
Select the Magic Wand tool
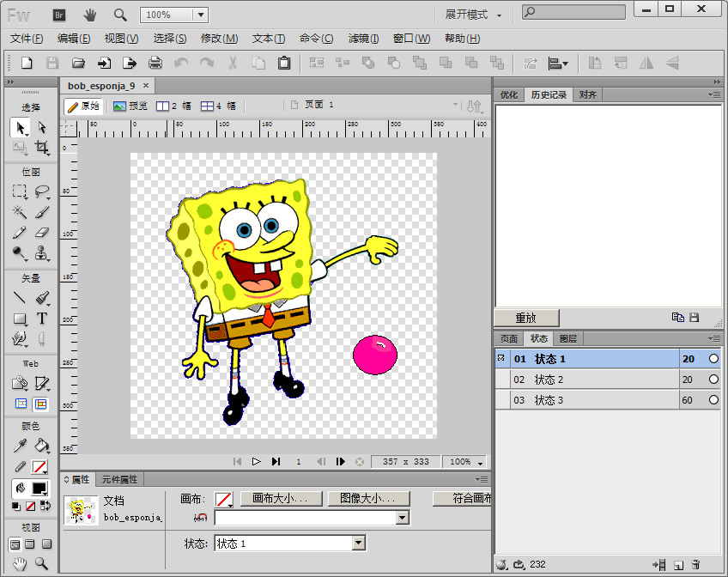(20, 212)
